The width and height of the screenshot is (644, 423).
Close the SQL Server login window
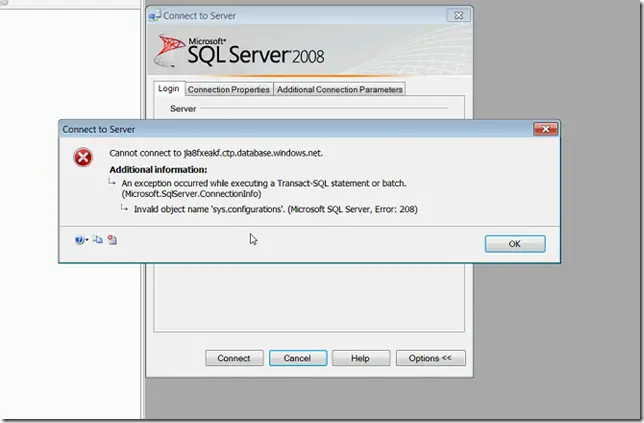(x=460, y=16)
